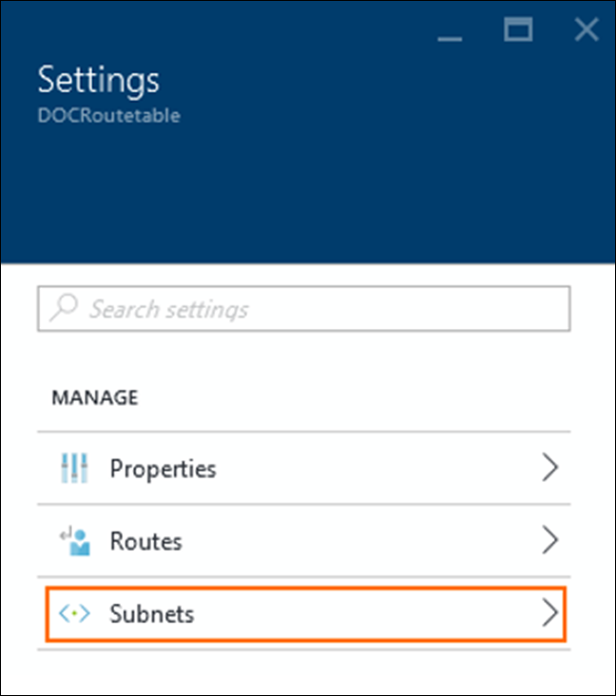Click the Routes person icon

[x=75, y=541]
